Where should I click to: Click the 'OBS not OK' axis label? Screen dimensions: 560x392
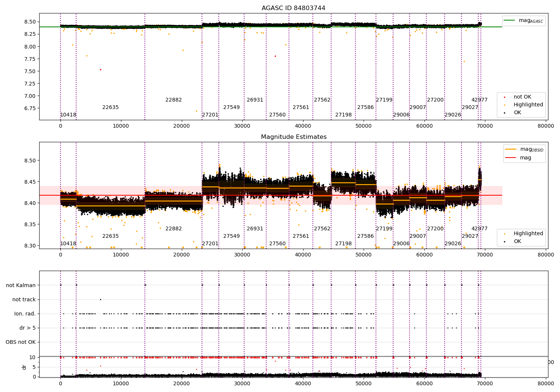point(21,342)
